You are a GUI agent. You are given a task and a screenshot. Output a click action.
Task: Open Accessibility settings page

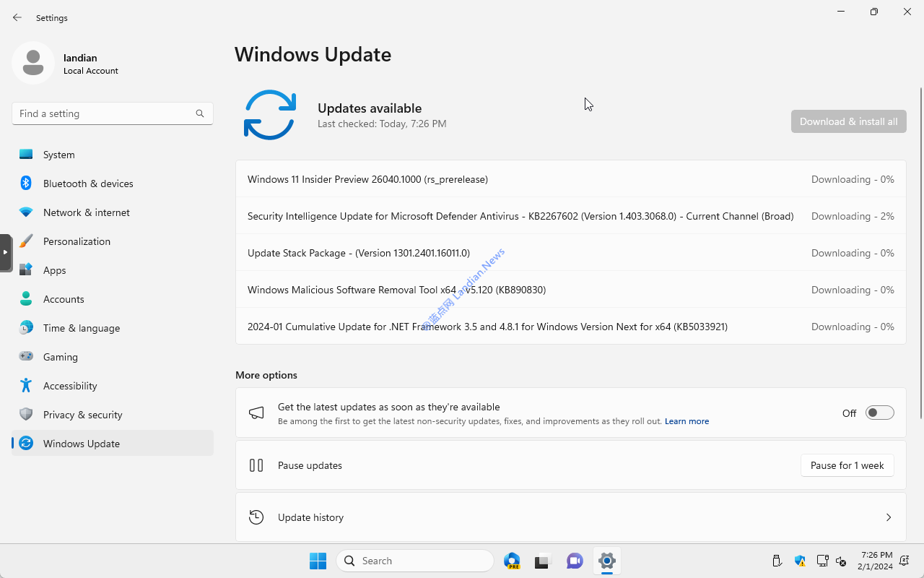point(113,386)
